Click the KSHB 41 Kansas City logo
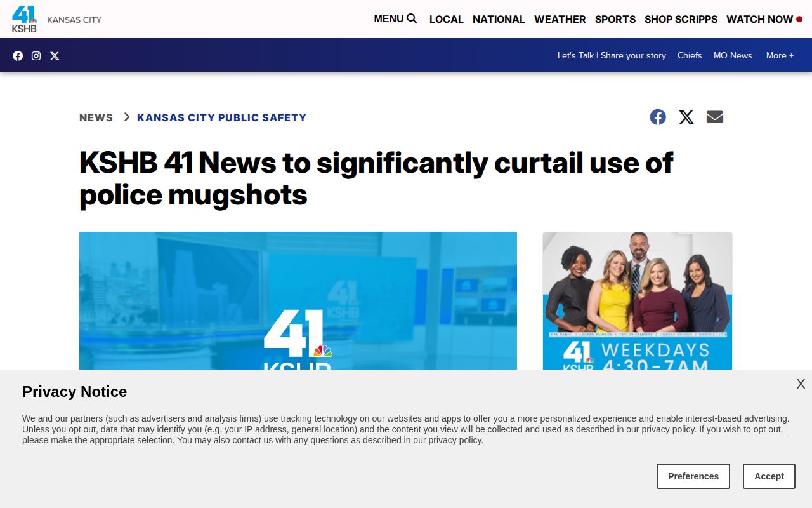The height and width of the screenshot is (508, 812). point(56,19)
